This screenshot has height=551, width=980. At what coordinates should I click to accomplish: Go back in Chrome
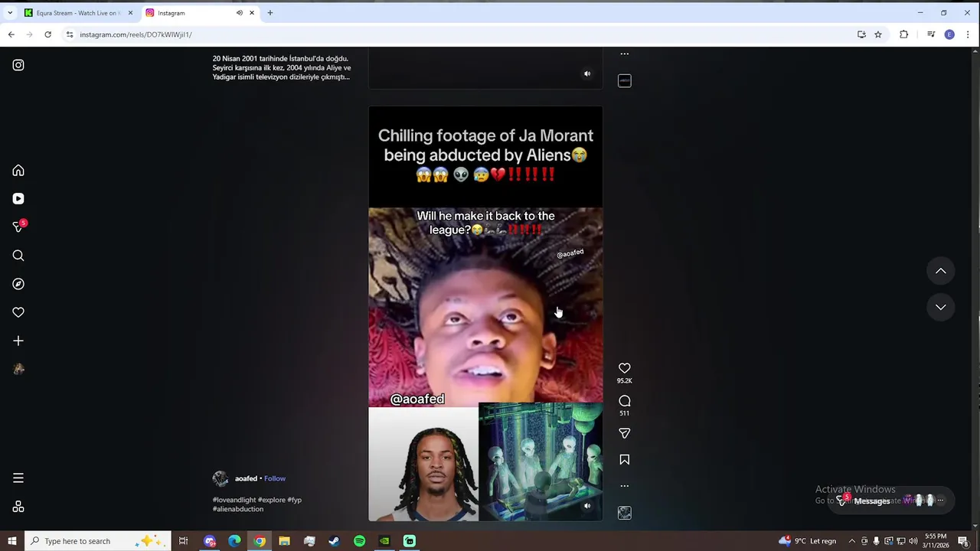(11, 34)
